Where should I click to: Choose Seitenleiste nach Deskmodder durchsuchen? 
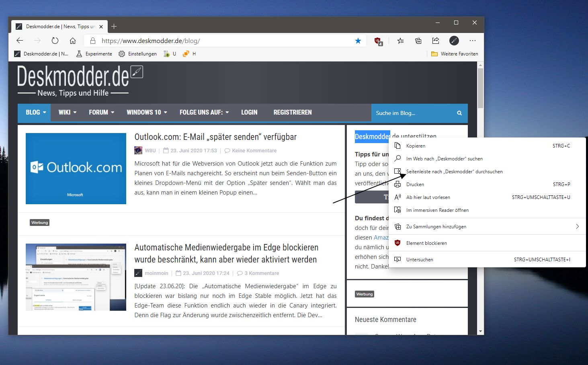487,172
